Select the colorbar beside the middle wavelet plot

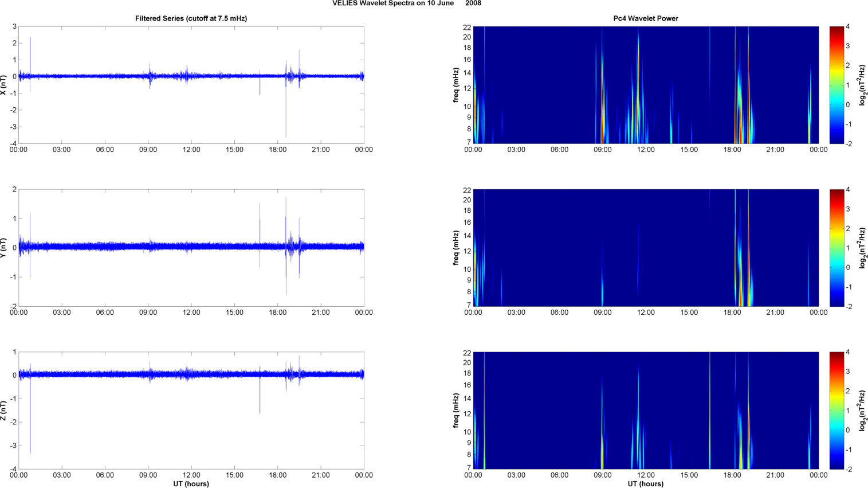[x=836, y=248]
